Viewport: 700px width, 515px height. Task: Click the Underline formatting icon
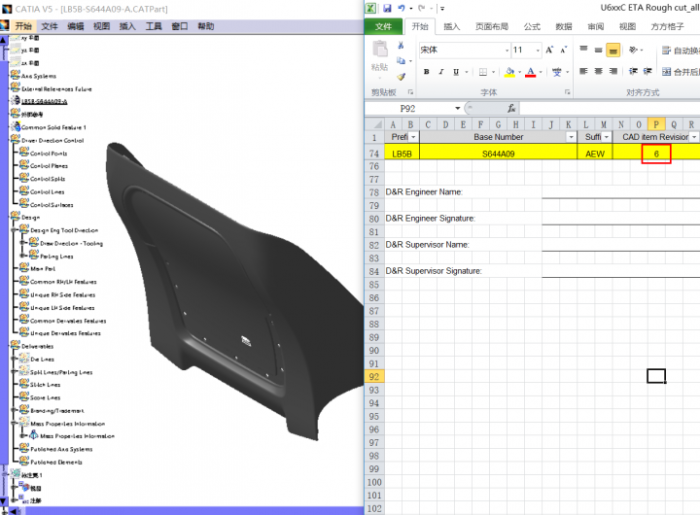(456, 72)
